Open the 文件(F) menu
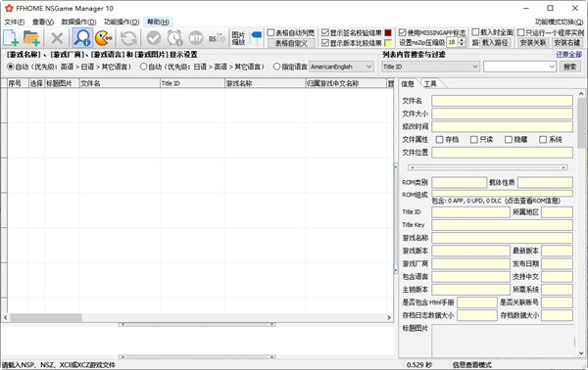Image resolution: width=588 pixels, height=370 pixels. coord(15,23)
